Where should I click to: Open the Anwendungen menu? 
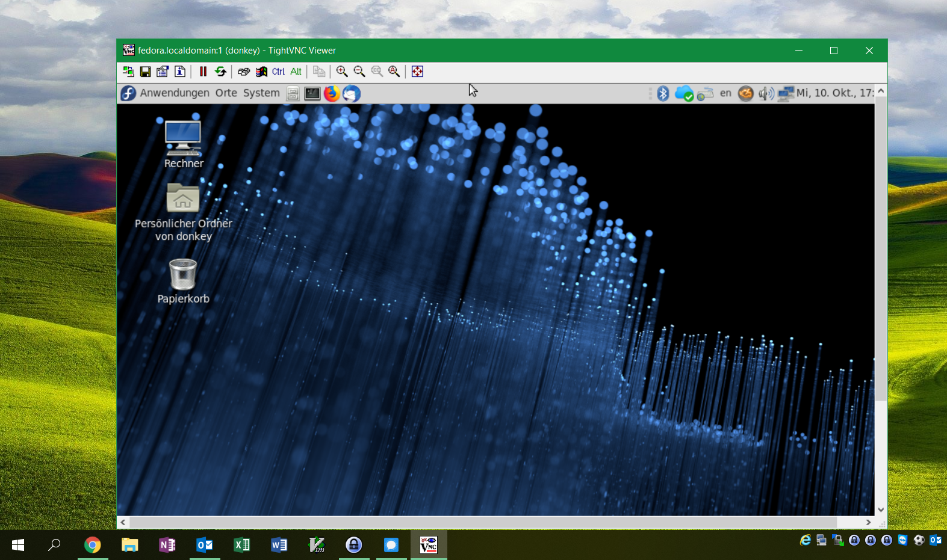[175, 93]
